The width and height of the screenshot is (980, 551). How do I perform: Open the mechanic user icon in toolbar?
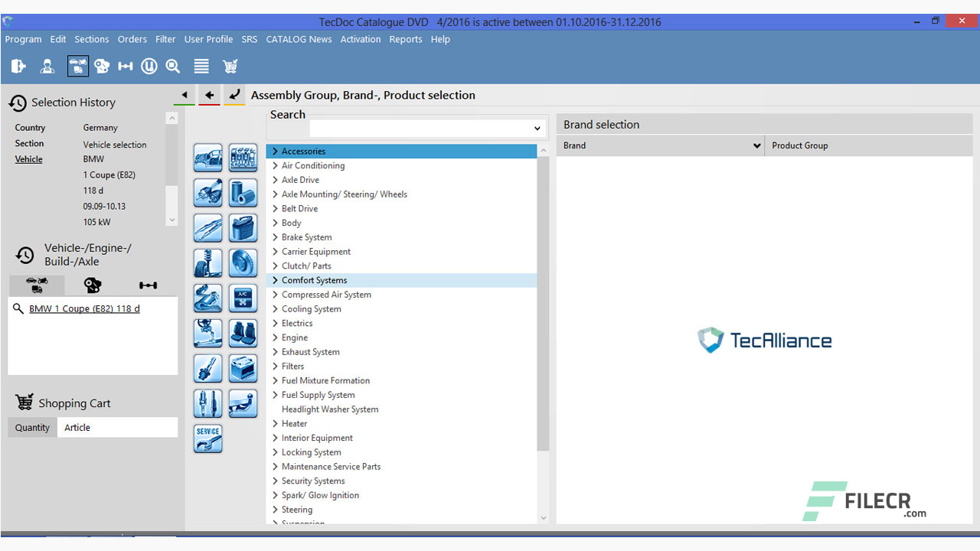[47, 67]
